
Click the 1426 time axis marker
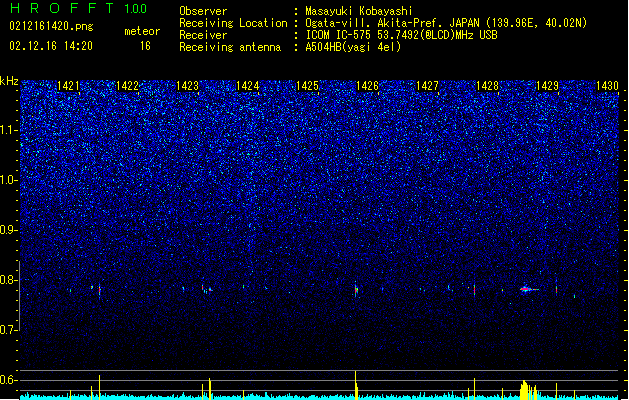pos(367,86)
